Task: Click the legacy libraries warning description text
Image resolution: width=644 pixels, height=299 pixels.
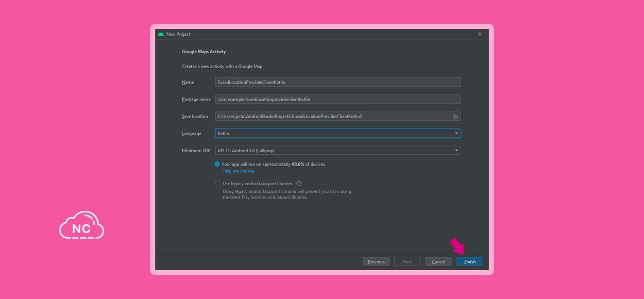Action: tap(287, 194)
